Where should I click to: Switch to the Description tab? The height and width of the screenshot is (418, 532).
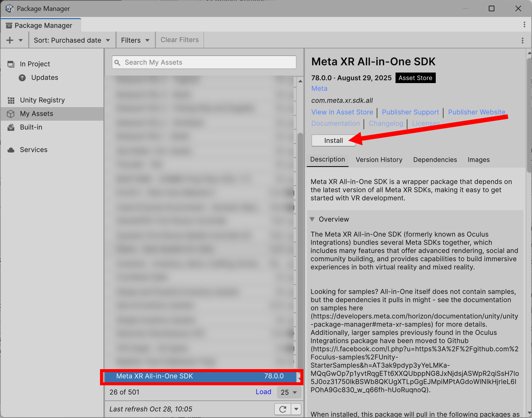(x=327, y=159)
